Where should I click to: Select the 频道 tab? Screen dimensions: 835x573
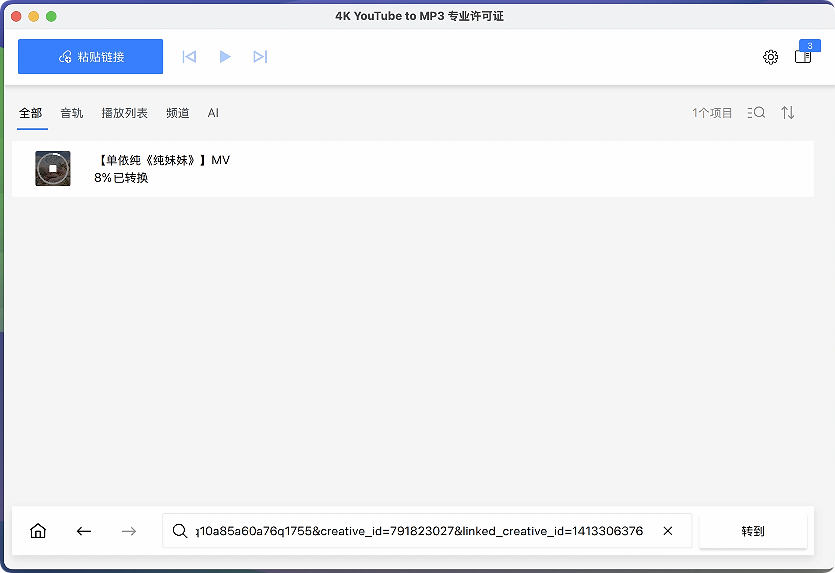pyautogui.click(x=177, y=113)
